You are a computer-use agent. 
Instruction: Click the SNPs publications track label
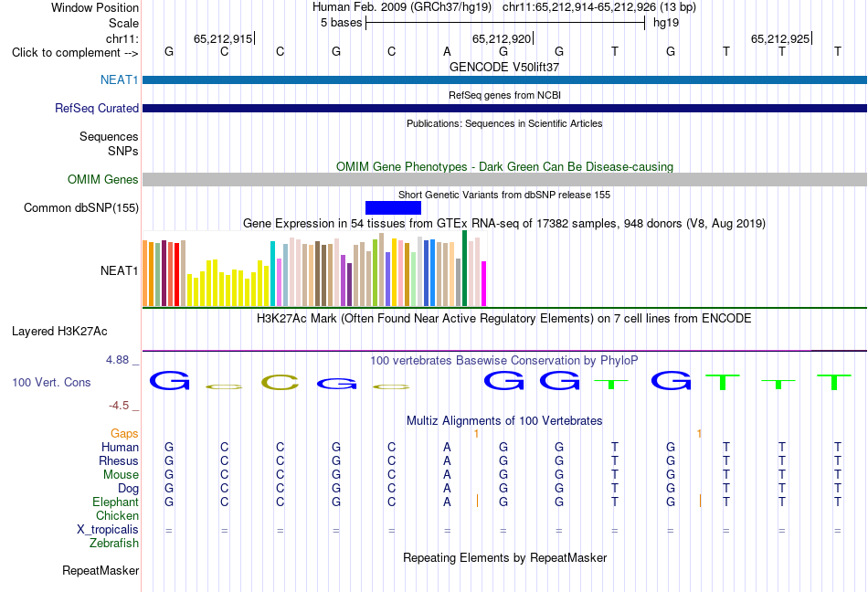click(123, 151)
